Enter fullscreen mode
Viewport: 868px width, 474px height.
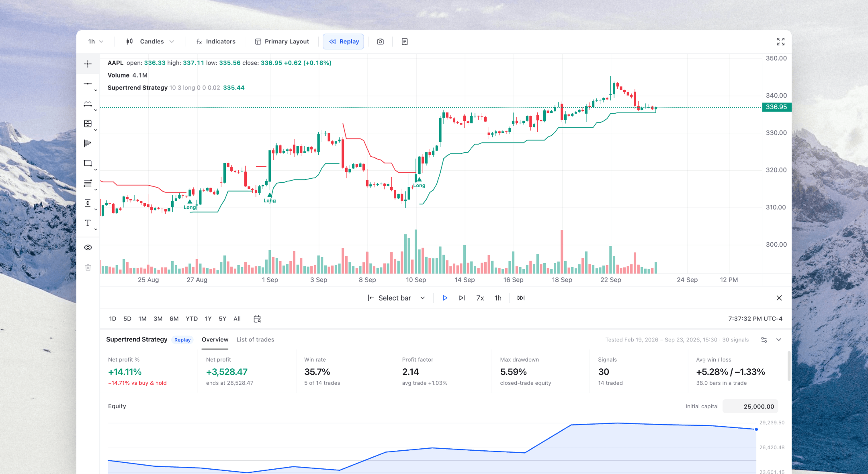780,41
